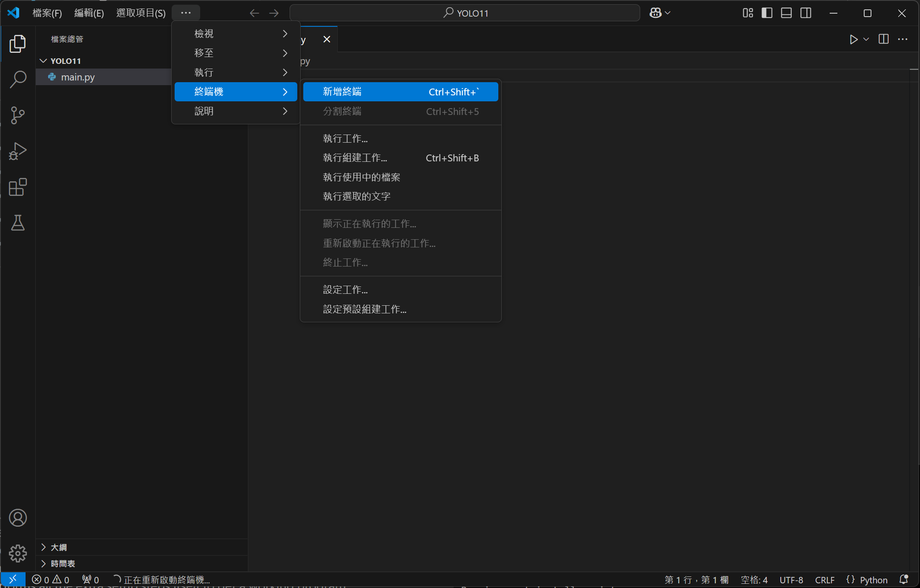Open Source Control view icon
920x588 pixels.
click(x=18, y=115)
